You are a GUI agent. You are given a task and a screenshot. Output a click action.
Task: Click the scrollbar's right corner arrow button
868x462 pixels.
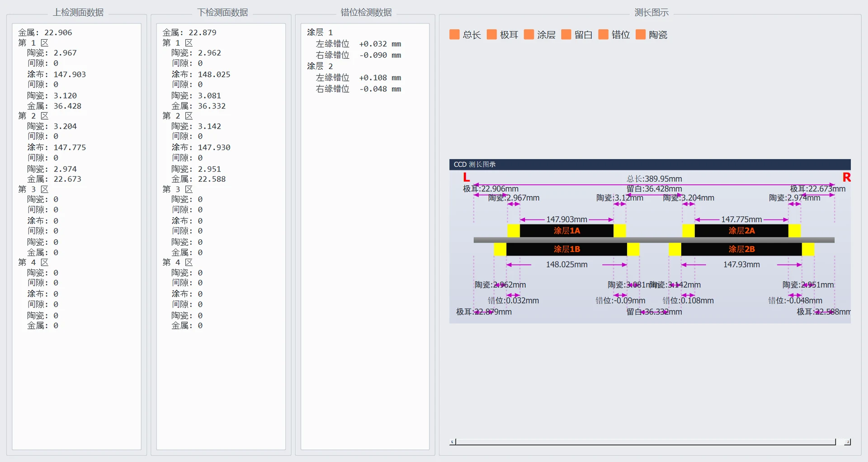click(x=848, y=442)
